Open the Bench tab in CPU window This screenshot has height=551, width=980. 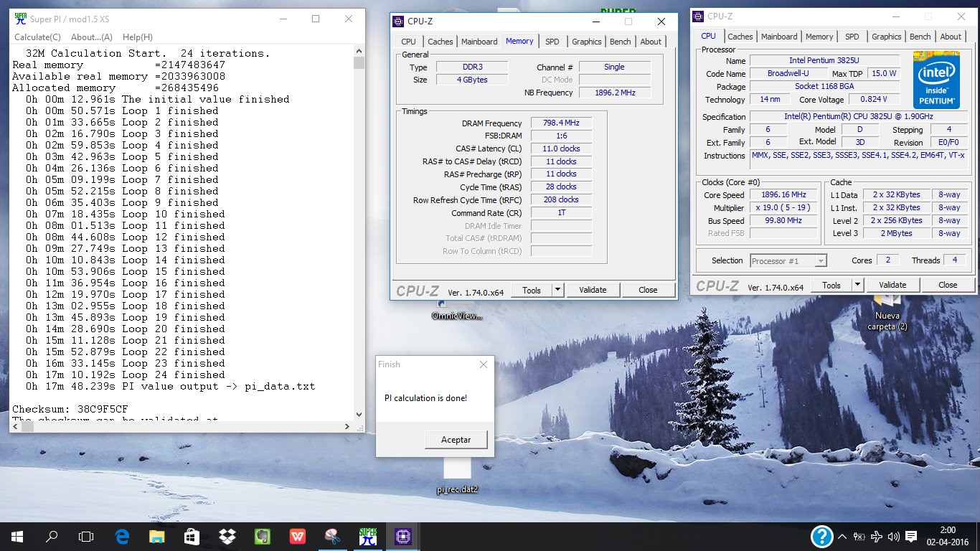[920, 37]
